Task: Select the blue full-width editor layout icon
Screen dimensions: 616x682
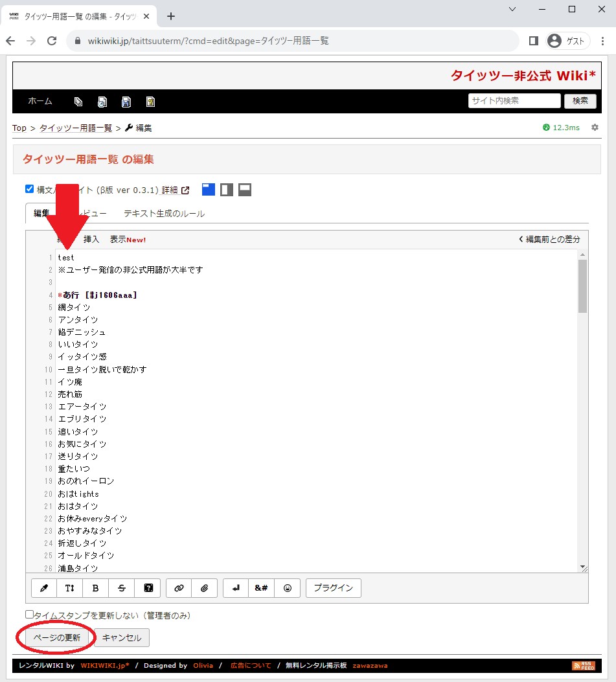Action: pyautogui.click(x=208, y=190)
